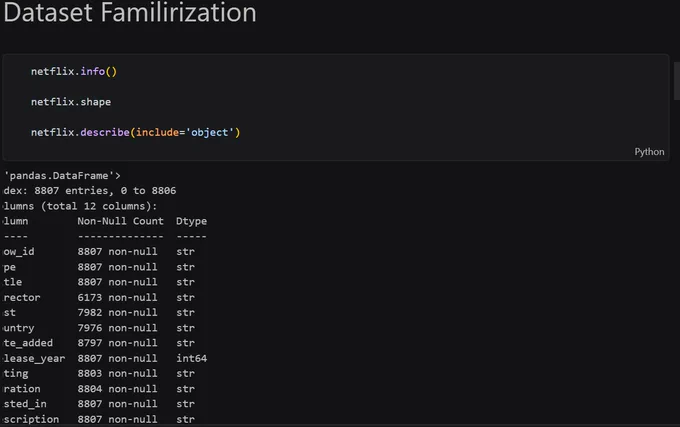Click the 'rector' column name

pos(22,297)
